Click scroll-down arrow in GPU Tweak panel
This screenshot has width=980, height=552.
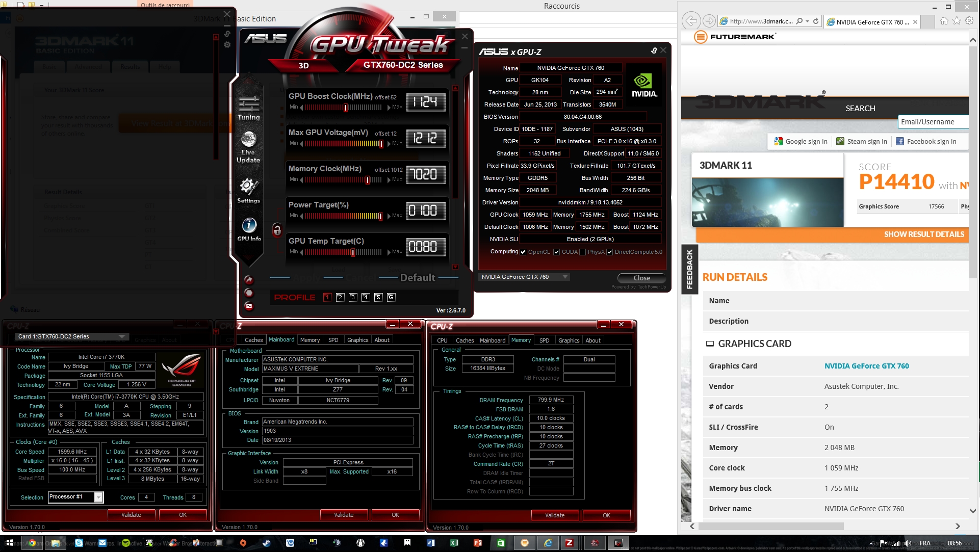pos(455,267)
